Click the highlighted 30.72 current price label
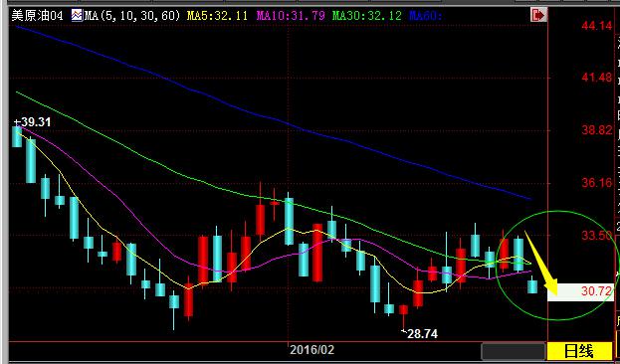This screenshot has height=364, width=620. pos(580,292)
